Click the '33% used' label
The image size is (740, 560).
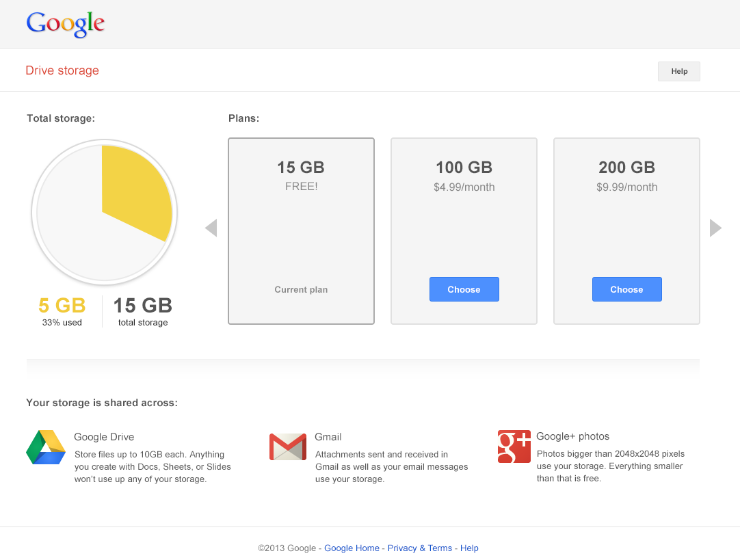[62, 323]
